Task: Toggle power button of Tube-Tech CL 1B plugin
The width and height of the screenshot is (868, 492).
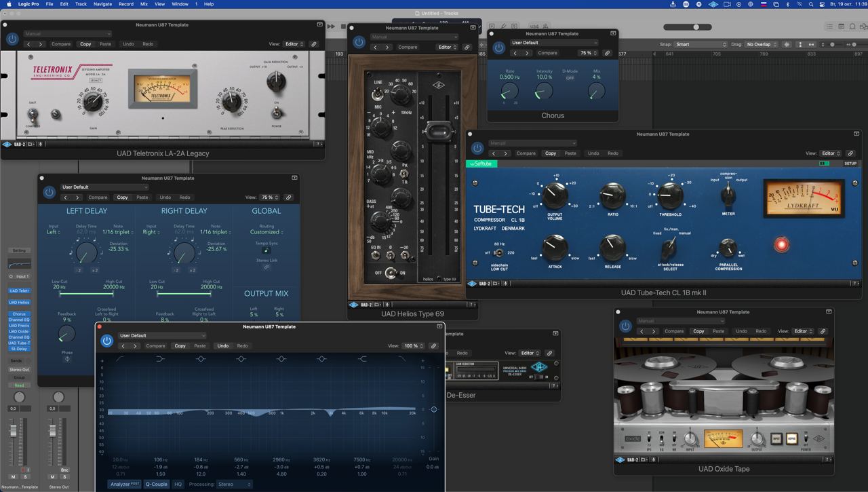Action: [x=477, y=149]
